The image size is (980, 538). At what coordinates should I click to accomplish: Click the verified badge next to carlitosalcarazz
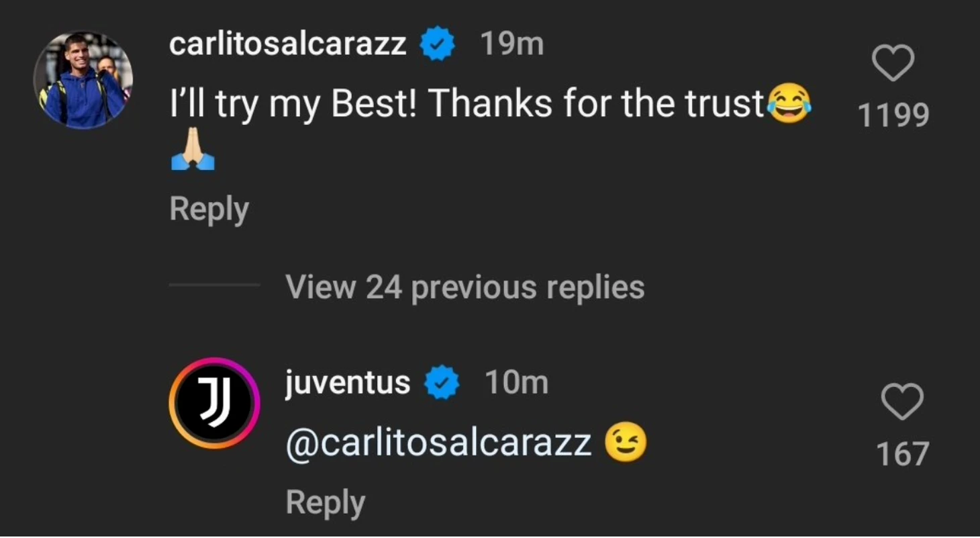point(438,44)
